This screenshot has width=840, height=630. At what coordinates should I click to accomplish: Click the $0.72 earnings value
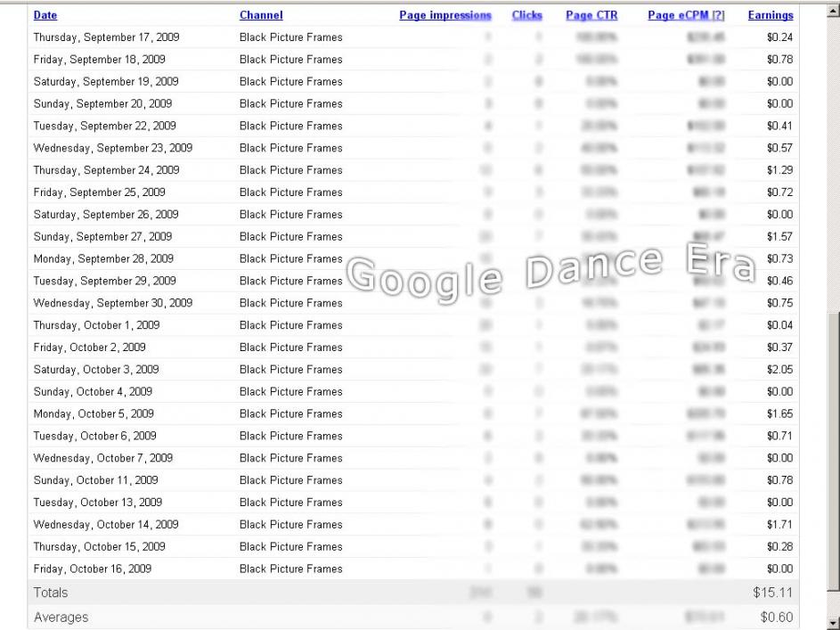point(779,192)
